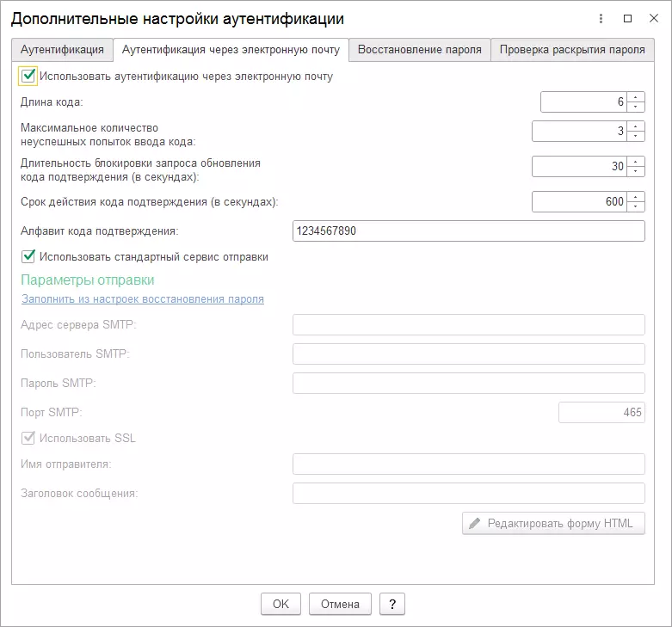Decrease блокировки запроса duration spinner

(x=636, y=171)
